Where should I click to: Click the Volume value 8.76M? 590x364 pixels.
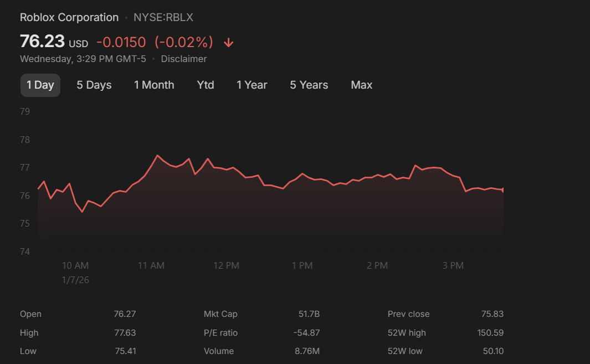tap(307, 351)
